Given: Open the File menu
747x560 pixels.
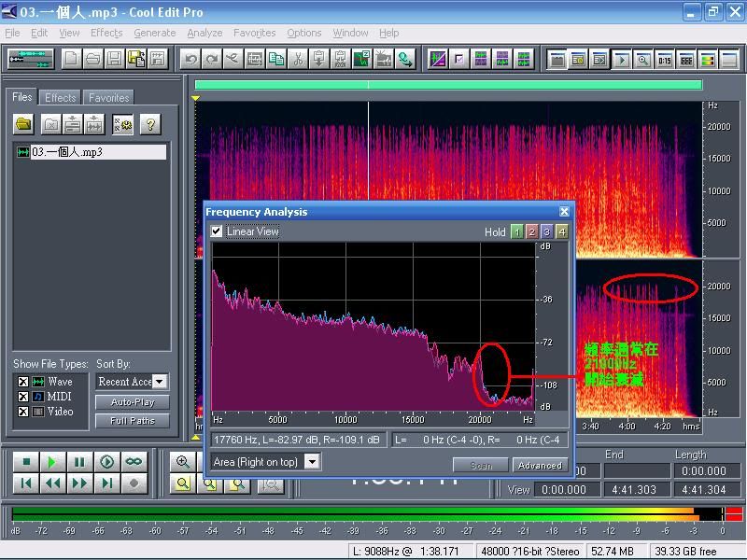Looking at the screenshot, I should coord(12,33).
